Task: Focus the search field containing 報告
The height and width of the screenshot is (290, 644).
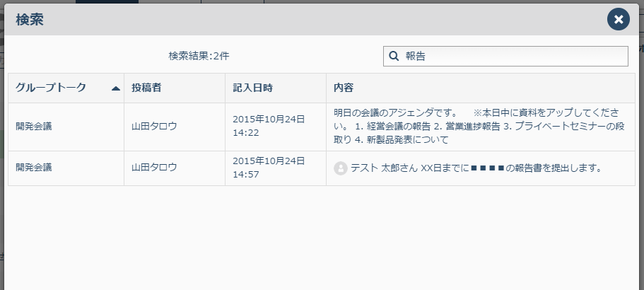Action: tap(505, 57)
